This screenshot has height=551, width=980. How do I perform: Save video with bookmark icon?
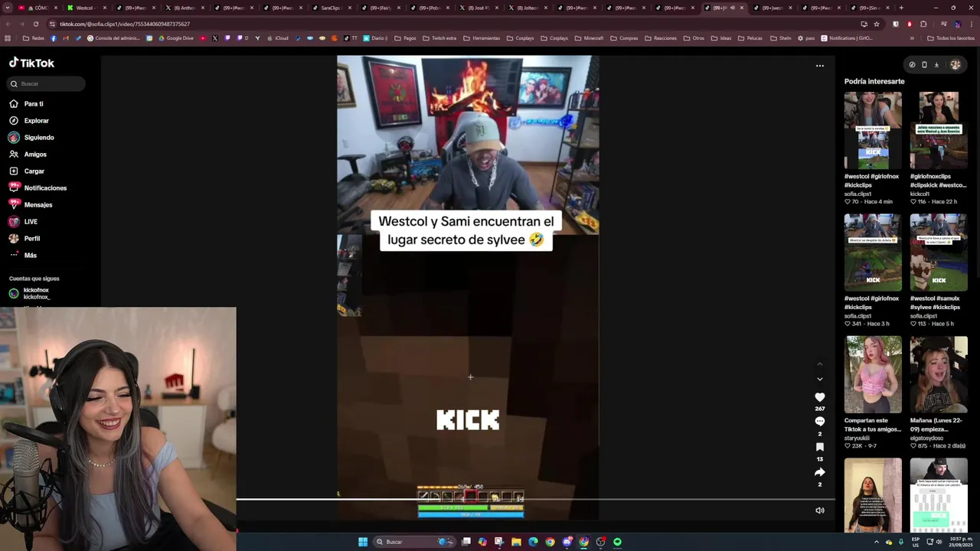point(819,447)
